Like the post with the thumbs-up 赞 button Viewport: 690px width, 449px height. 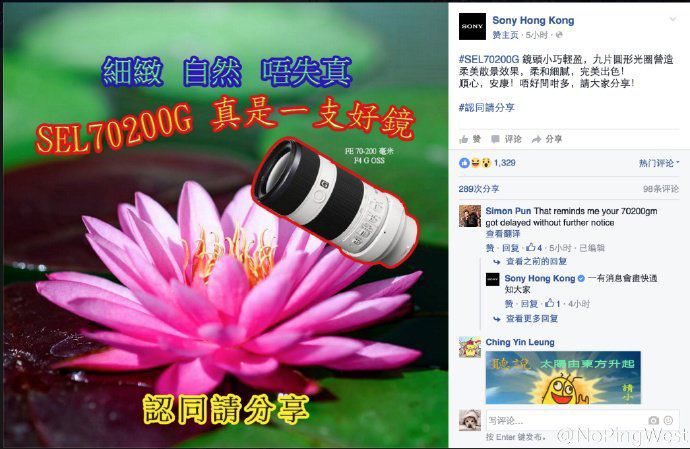click(x=470, y=139)
